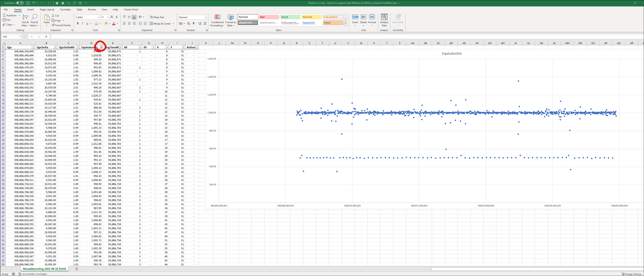Click the Save icon in title bar
Image resolution: width=644 pixels, height=276 pixels.
28,3
